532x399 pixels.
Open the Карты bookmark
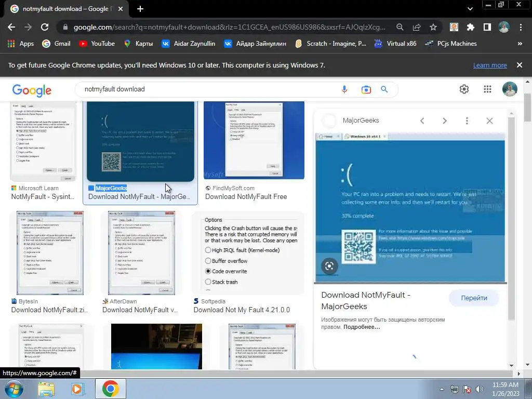click(x=138, y=44)
